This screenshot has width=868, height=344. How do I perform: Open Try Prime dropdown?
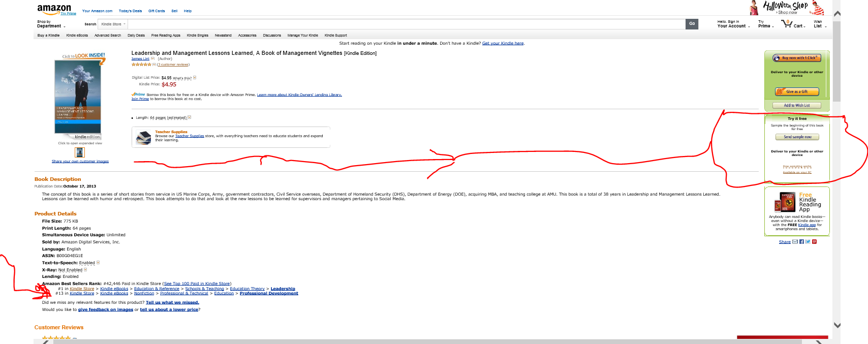click(x=766, y=24)
